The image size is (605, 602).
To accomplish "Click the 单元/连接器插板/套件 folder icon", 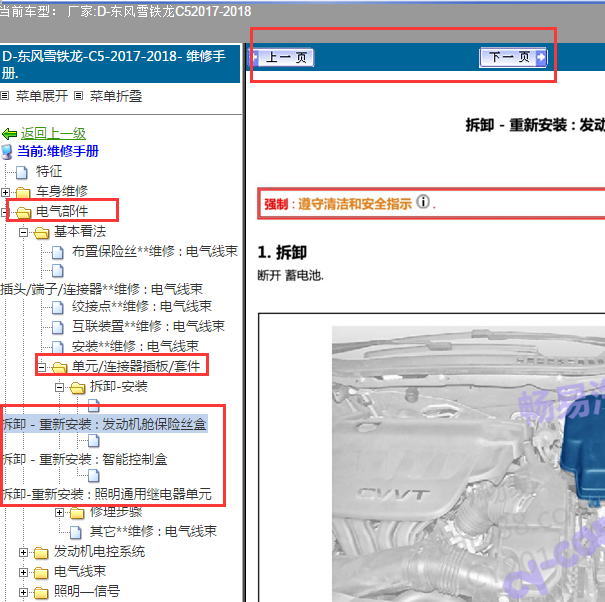I will pyautogui.click(x=59, y=367).
